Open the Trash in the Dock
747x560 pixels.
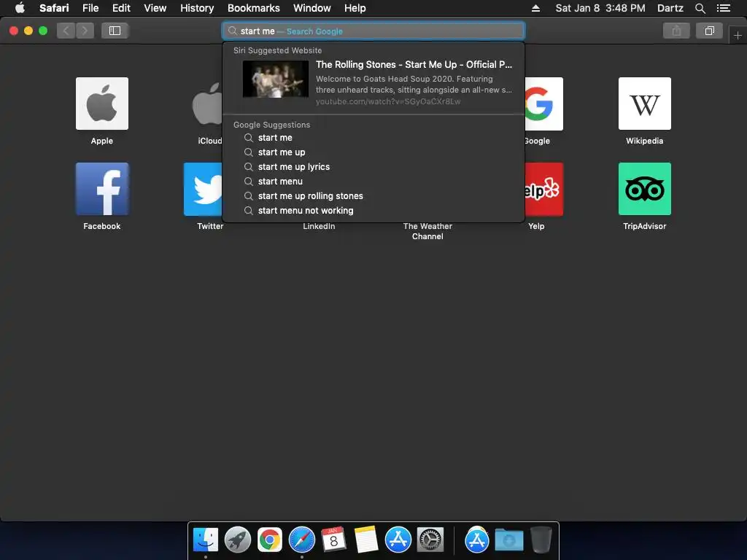click(541, 540)
